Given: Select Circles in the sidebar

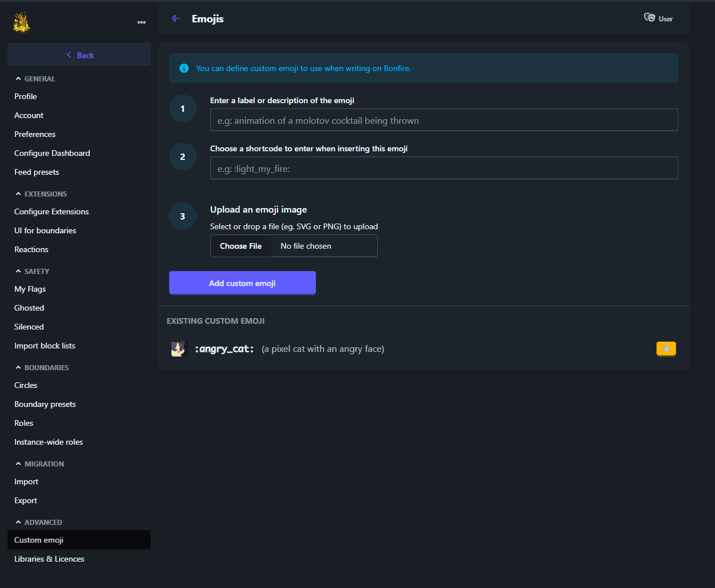Looking at the screenshot, I should pos(26,385).
